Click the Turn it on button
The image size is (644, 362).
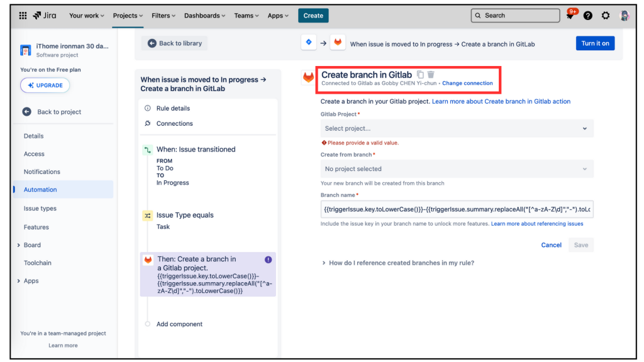[x=595, y=43]
